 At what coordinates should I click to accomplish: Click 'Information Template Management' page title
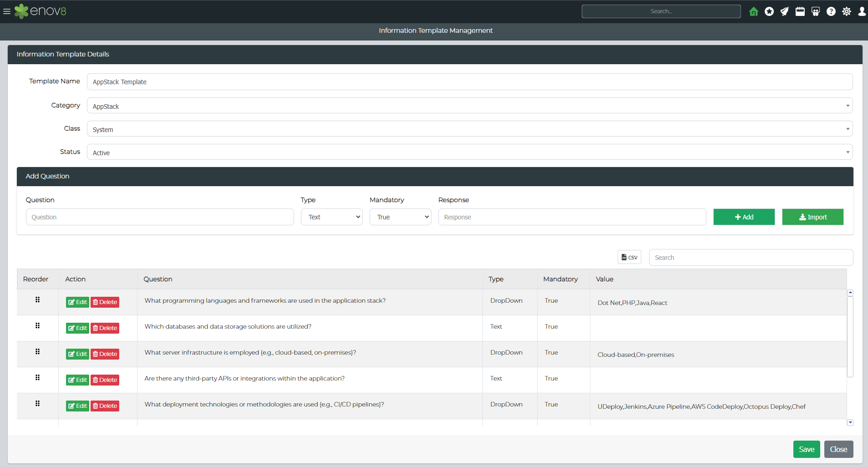[x=436, y=30]
